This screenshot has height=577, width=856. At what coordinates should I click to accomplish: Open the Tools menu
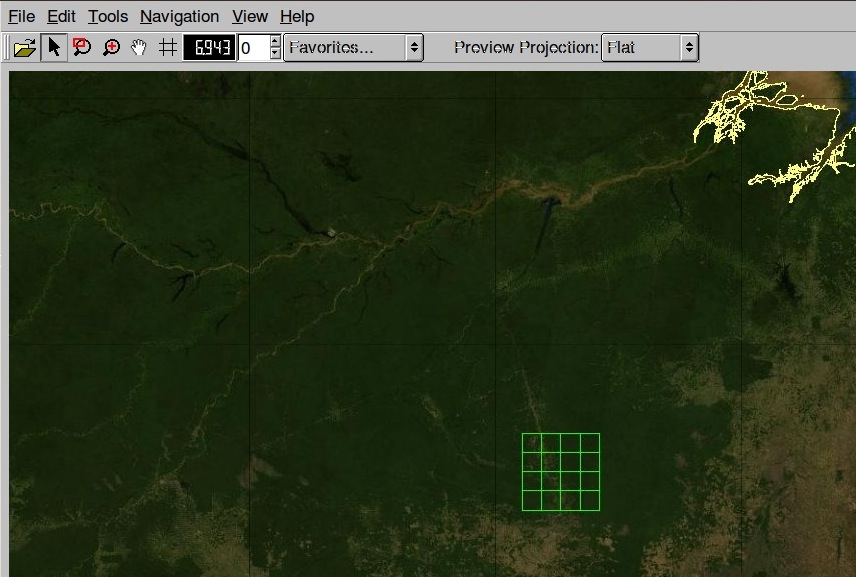coord(107,16)
